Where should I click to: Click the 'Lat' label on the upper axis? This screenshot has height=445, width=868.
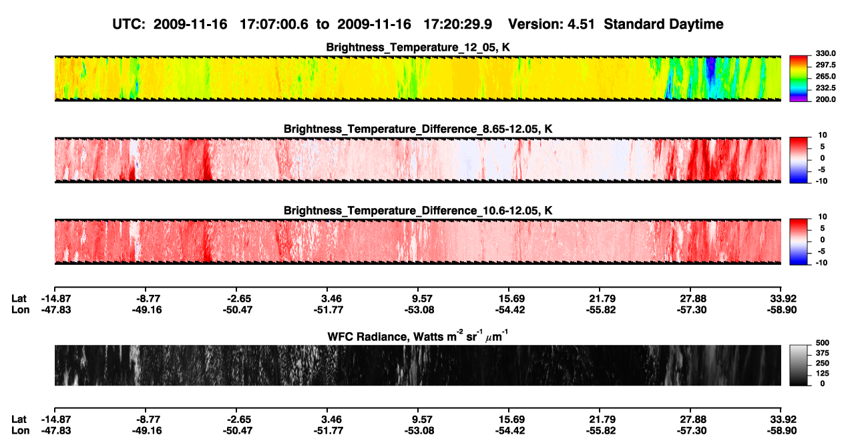[19, 298]
